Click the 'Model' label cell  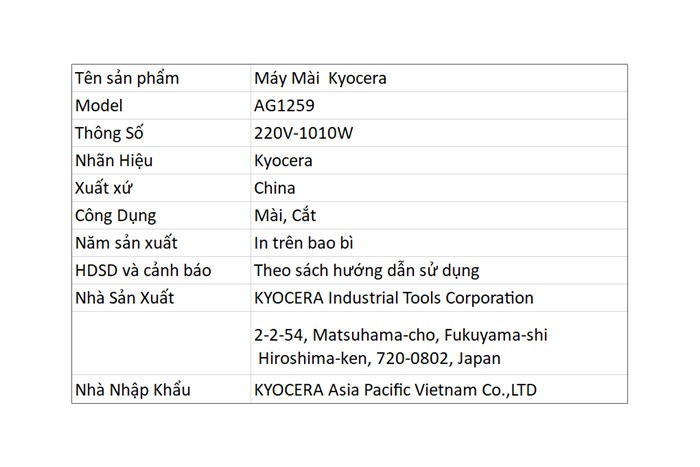click(161, 106)
